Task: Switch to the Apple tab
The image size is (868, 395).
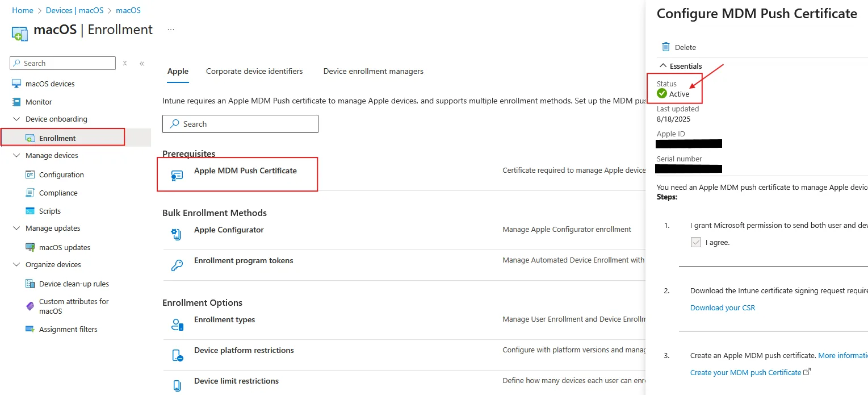Action: coord(178,71)
